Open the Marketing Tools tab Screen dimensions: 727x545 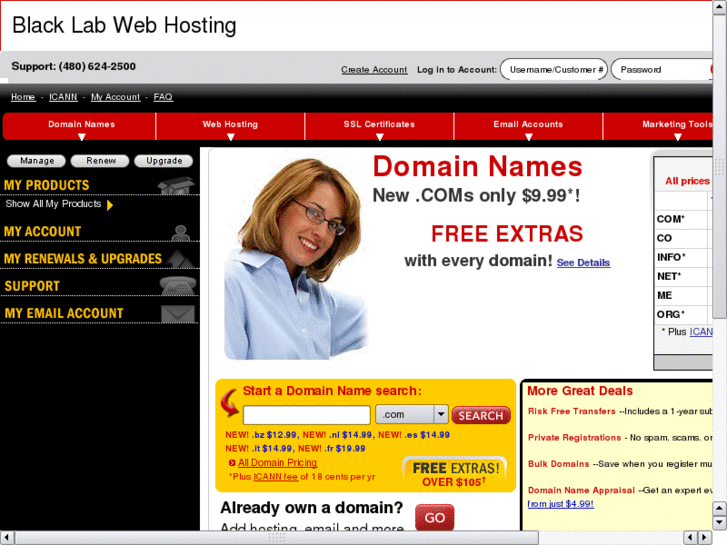658,126
